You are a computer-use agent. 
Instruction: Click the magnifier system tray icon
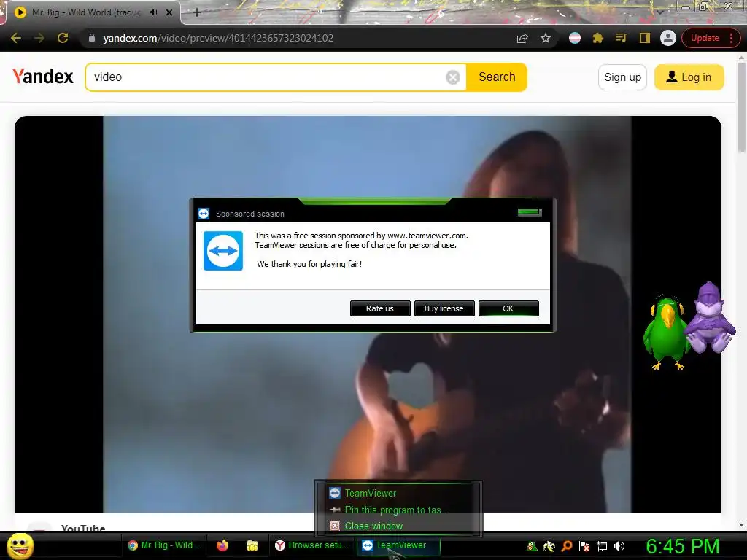click(x=567, y=546)
